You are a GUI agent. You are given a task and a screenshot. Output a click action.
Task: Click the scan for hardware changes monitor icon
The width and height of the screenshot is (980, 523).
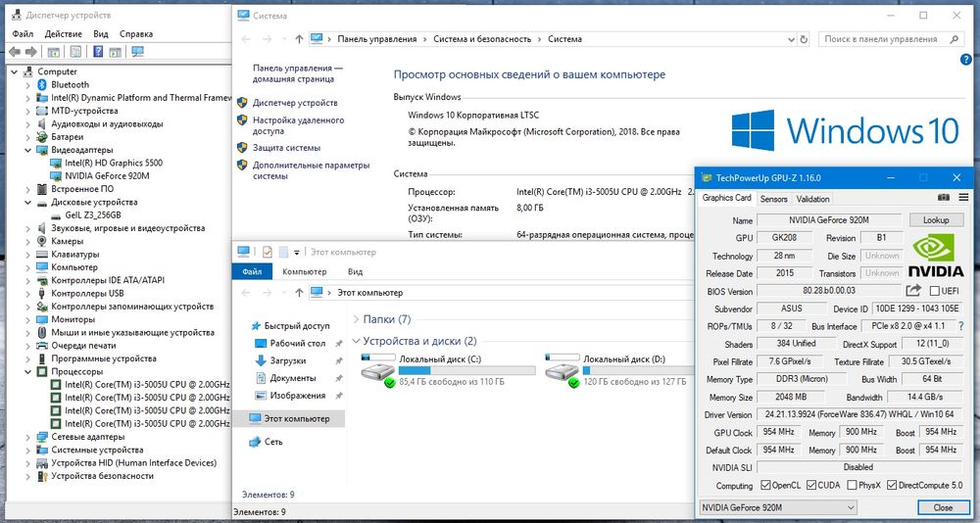pos(138,52)
